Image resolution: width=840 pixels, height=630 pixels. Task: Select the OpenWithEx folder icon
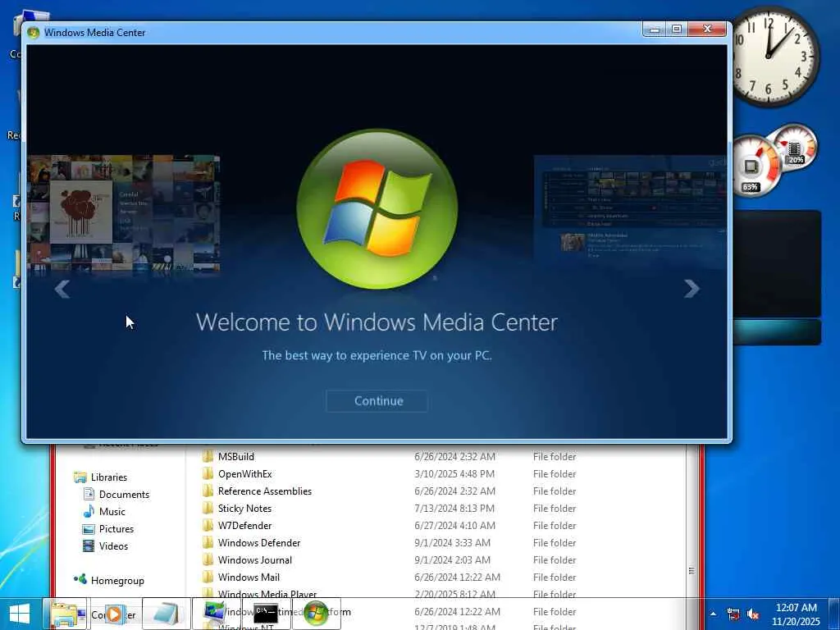point(208,473)
